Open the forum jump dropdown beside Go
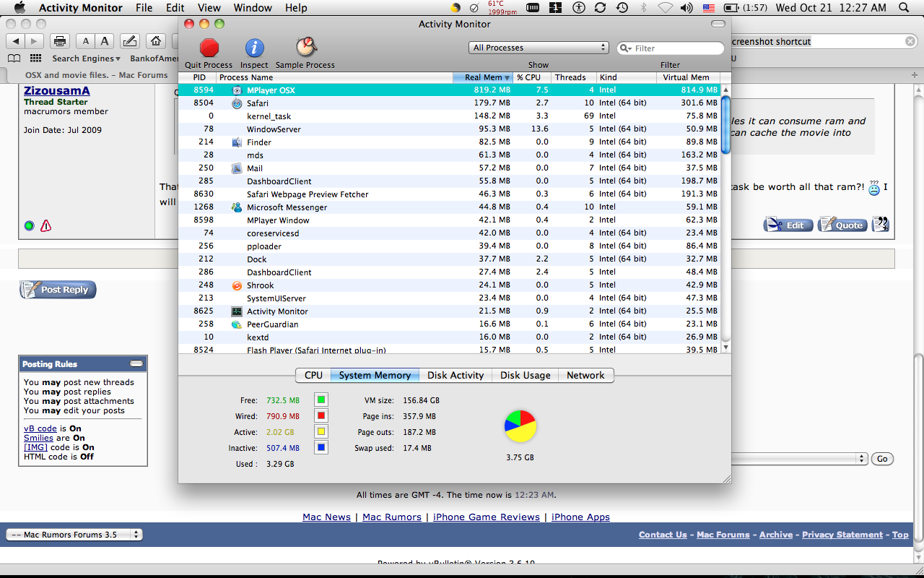The width and height of the screenshot is (924, 578). point(800,459)
